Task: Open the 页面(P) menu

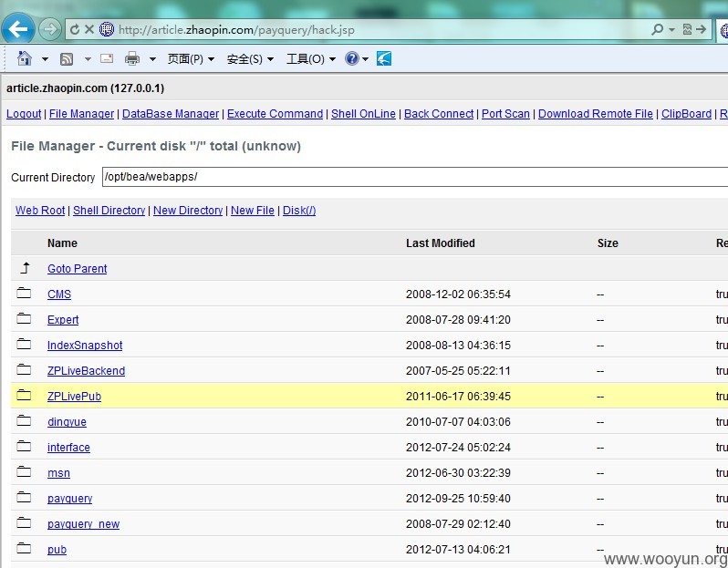Action: (191, 59)
